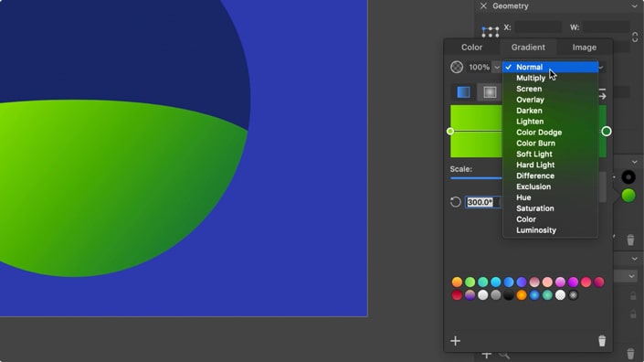Select the Multiply blend mode
644x362 pixels.
click(x=550, y=78)
